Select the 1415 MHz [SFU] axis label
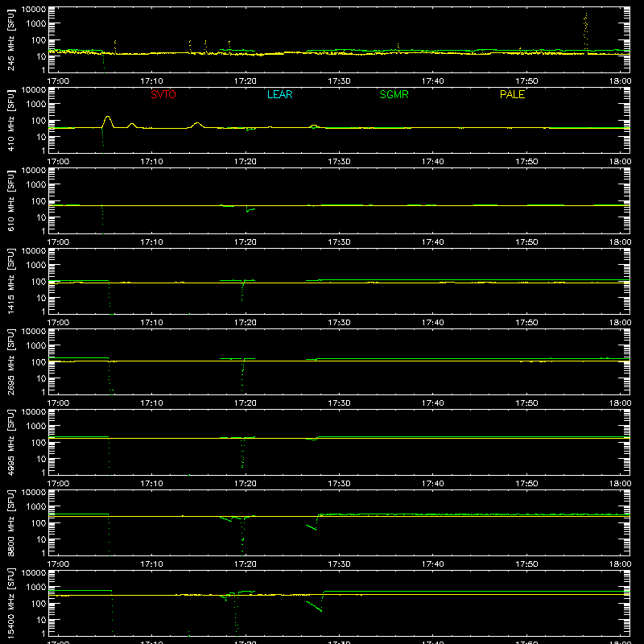Viewport: 644px width, 644px height. [10, 281]
